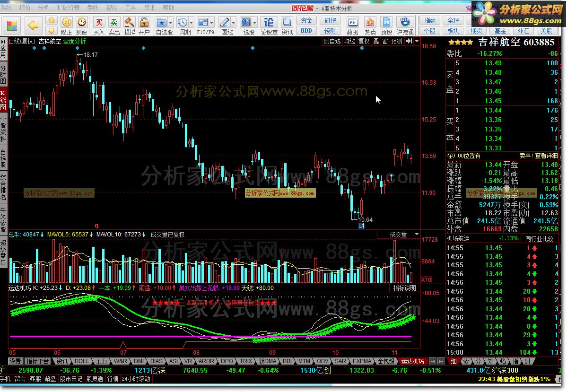Click the down arrow toolbar icon
The width and height of the screenshot is (567, 392).
52,30
